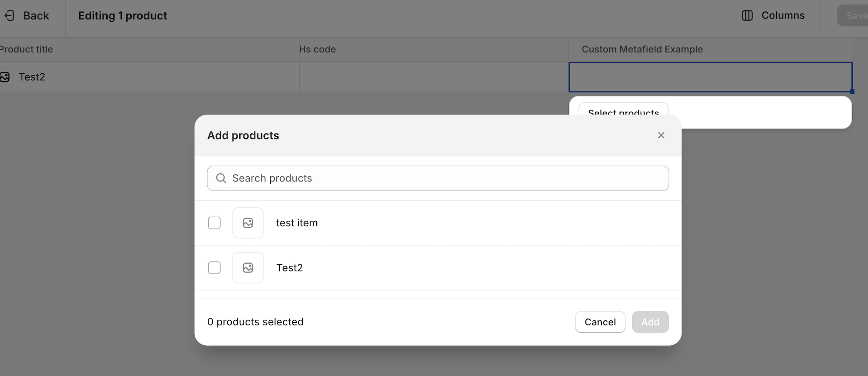Image resolution: width=868 pixels, height=376 pixels.
Task: Click the test item product name
Action: coord(297,223)
